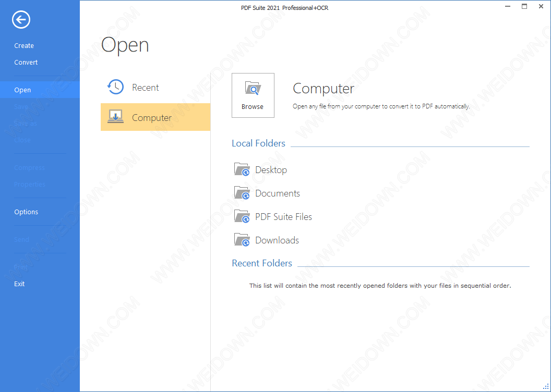Click the Recent clock history icon
Screen dimensions: 551x392
tap(115, 87)
